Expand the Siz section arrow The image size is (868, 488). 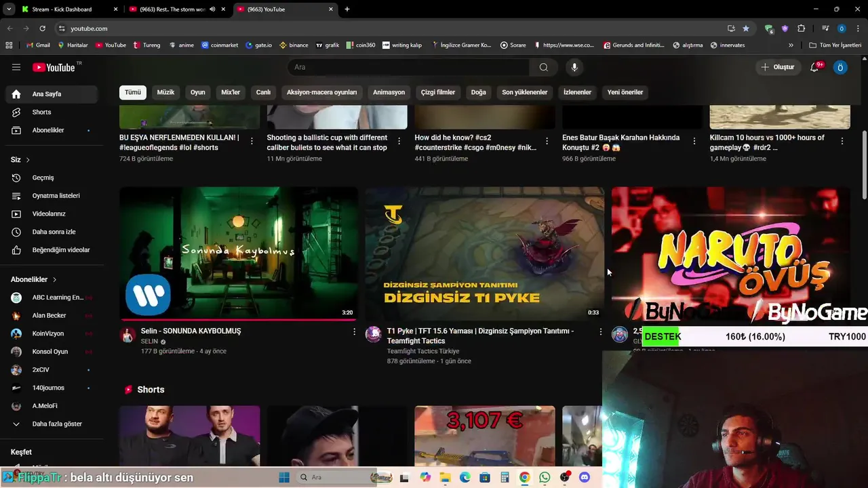tap(28, 160)
